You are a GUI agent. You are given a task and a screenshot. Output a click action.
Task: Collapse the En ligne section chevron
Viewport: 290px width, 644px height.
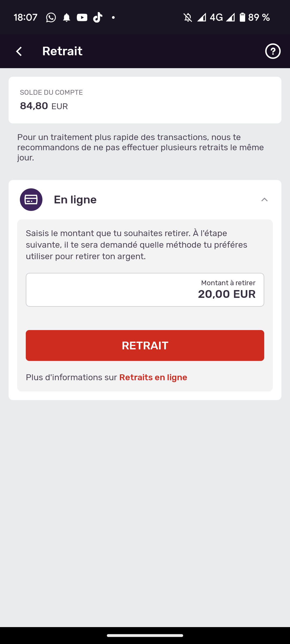point(264,200)
